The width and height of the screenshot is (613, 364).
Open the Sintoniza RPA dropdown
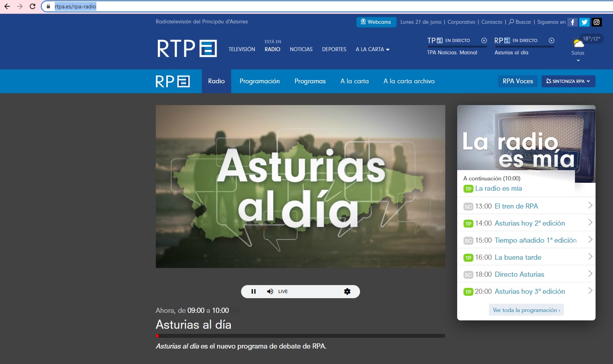coord(568,81)
